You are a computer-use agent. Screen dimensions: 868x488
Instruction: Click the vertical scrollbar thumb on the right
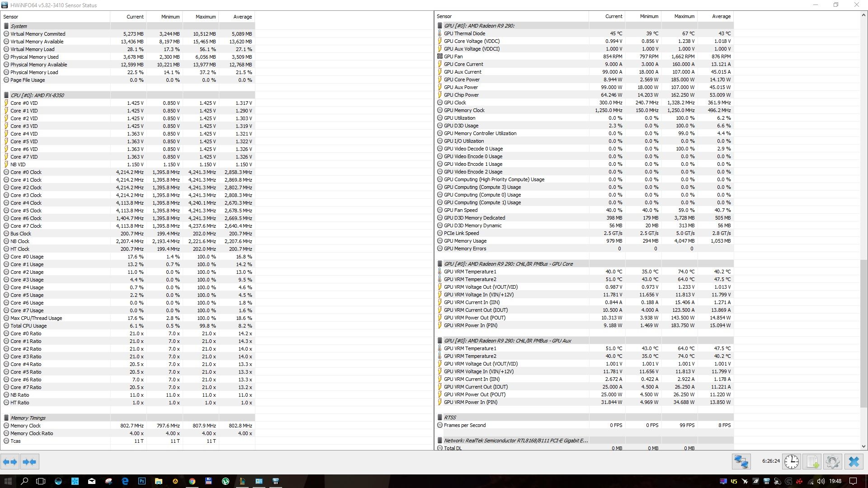pos(863,333)
